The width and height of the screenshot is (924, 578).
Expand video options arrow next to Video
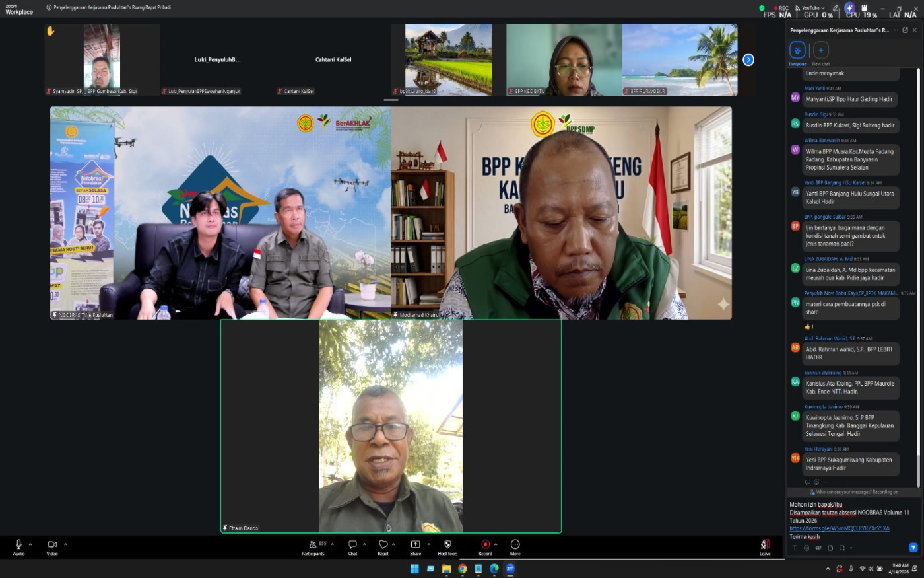[x=65, y=544]
